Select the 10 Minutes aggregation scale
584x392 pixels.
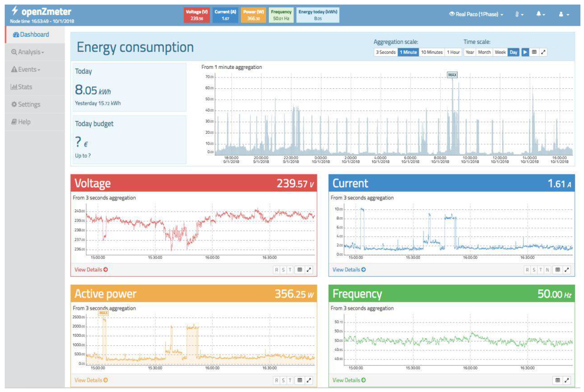pyautogui.click(x=432, y=52)
